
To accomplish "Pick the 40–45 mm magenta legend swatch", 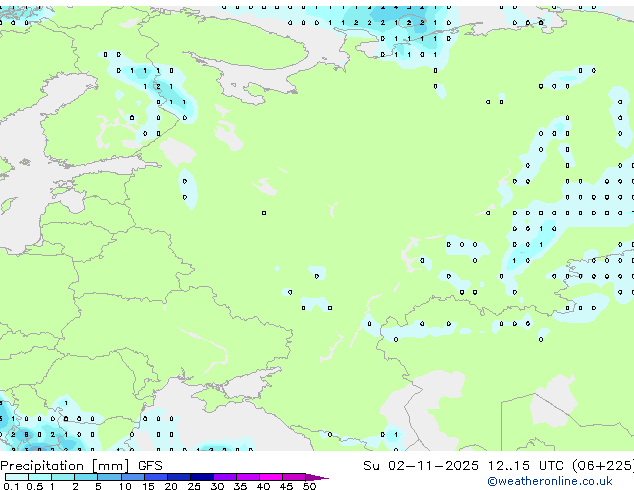I will click(x=271, y=477).
